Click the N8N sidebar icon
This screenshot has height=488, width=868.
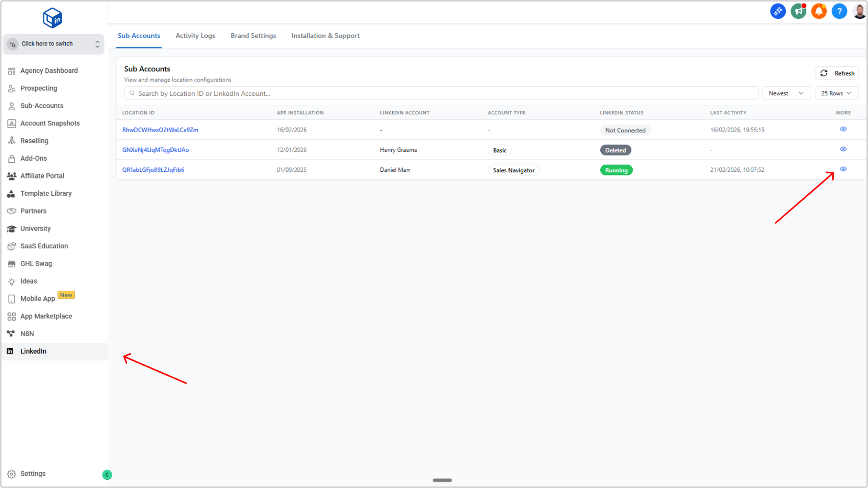(x=11, y=333)
